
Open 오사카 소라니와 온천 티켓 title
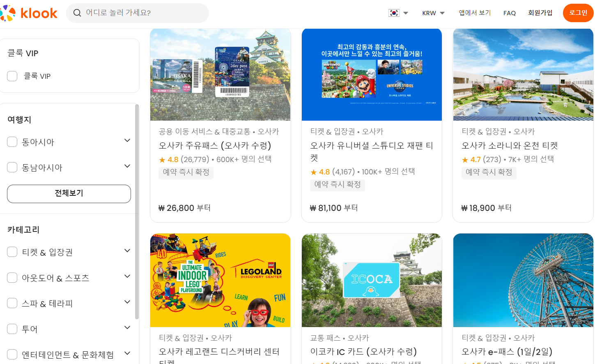pos(510,146)
